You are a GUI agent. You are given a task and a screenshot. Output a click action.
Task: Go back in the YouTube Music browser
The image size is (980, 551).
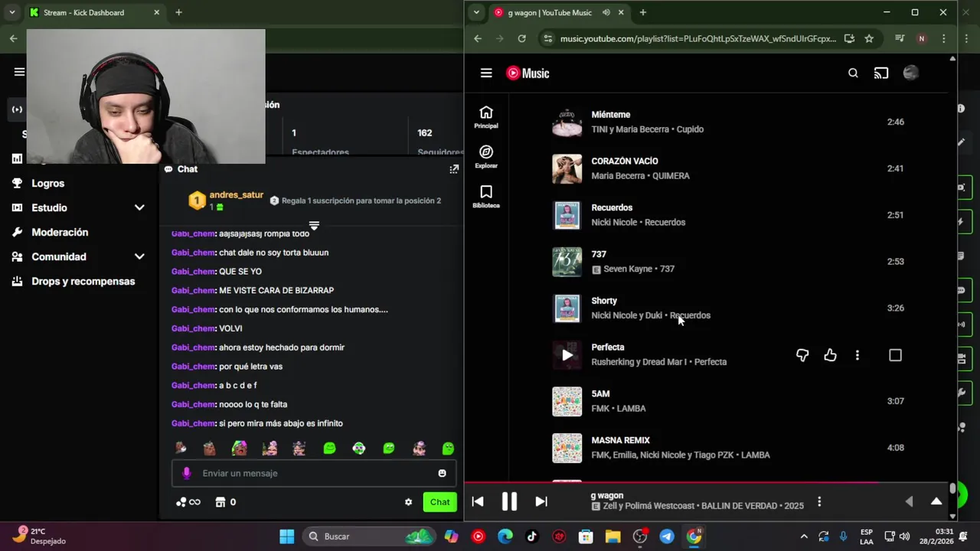pos(478,38)
